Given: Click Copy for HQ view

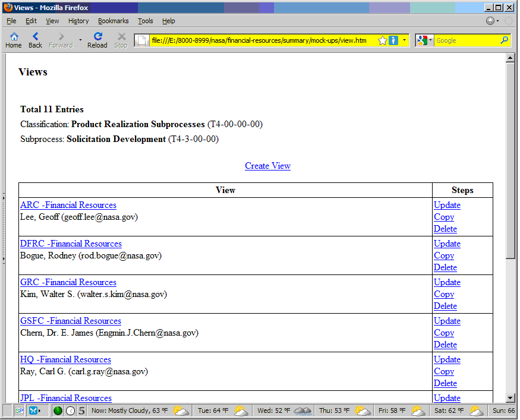Looking at the screenshot, I should pos(444,372).
